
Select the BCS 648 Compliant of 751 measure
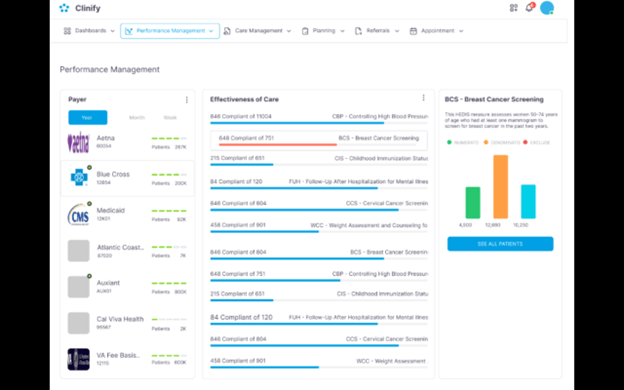[319, 140]
